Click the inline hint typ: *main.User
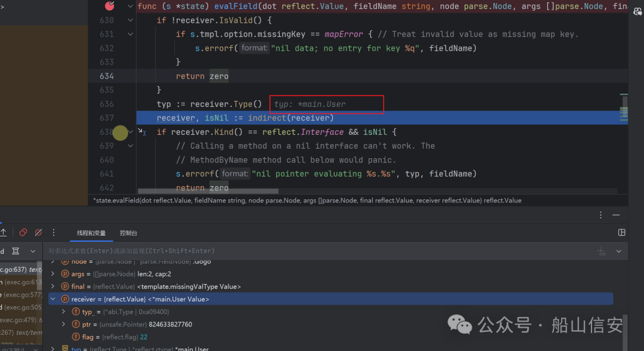The image size is (644, 351). coord(309,104)
